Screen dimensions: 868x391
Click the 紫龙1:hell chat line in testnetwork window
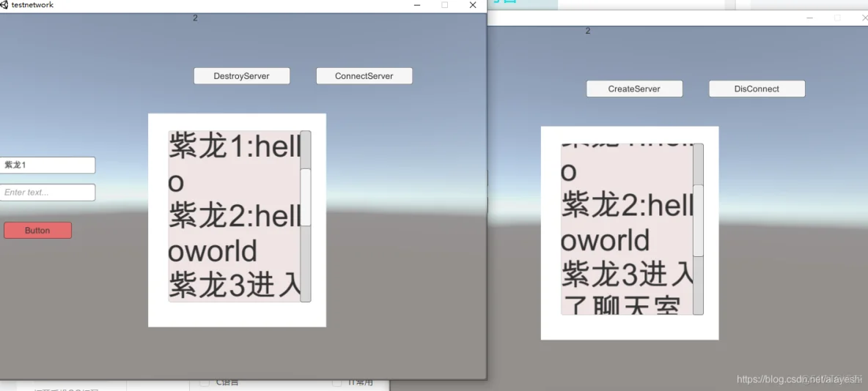(x=234, y=148)
